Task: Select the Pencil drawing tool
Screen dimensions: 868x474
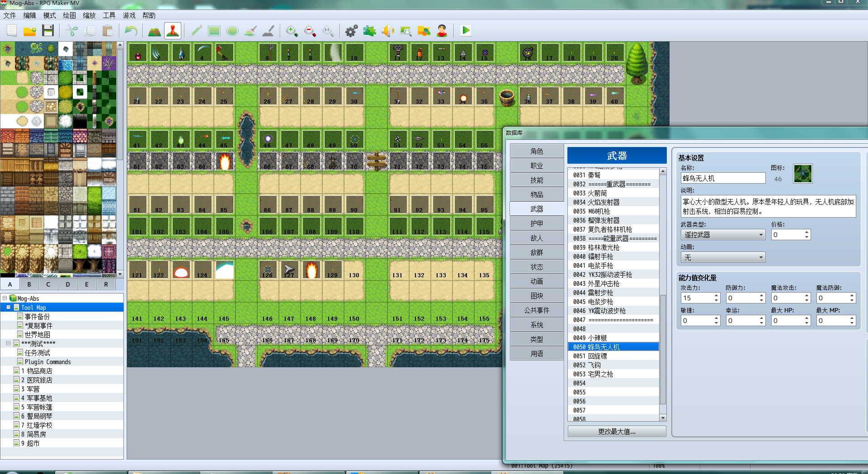Action: tap(196, 31)
